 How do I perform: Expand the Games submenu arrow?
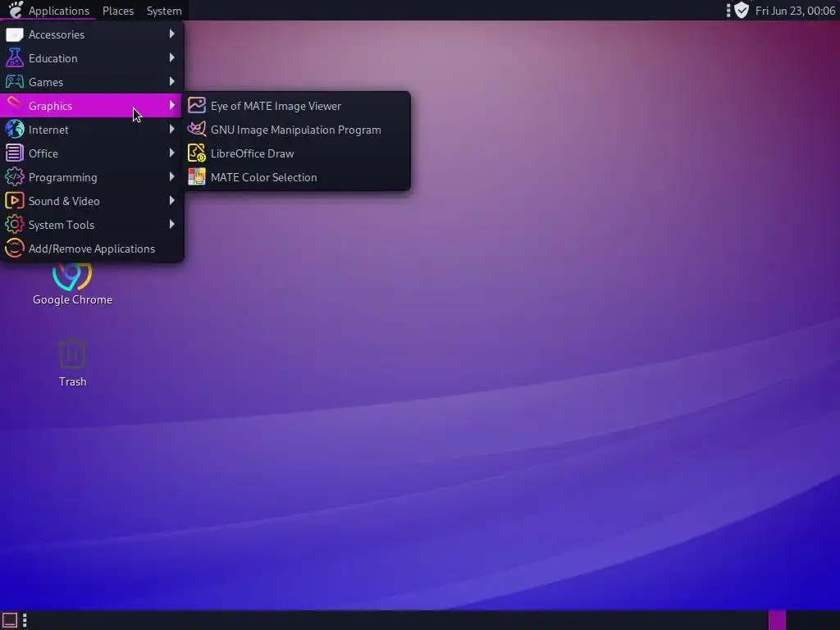tap(172, 81)
